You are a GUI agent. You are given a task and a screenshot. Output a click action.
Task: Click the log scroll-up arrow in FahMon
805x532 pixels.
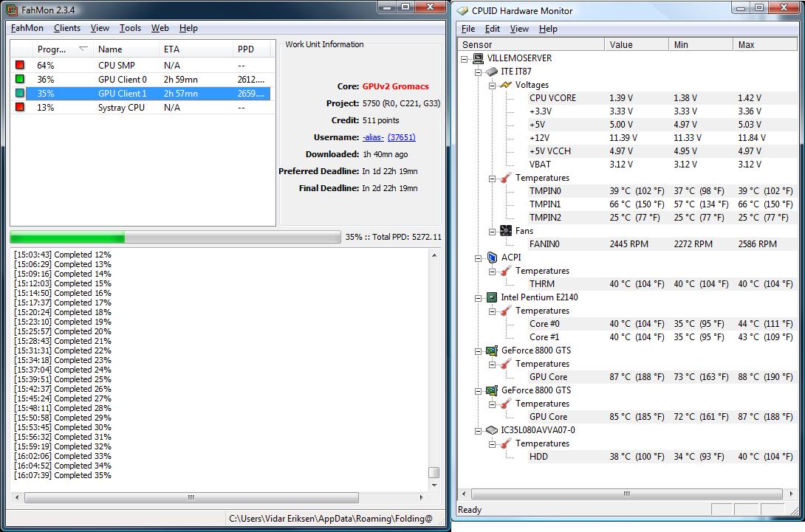(434, 255)
